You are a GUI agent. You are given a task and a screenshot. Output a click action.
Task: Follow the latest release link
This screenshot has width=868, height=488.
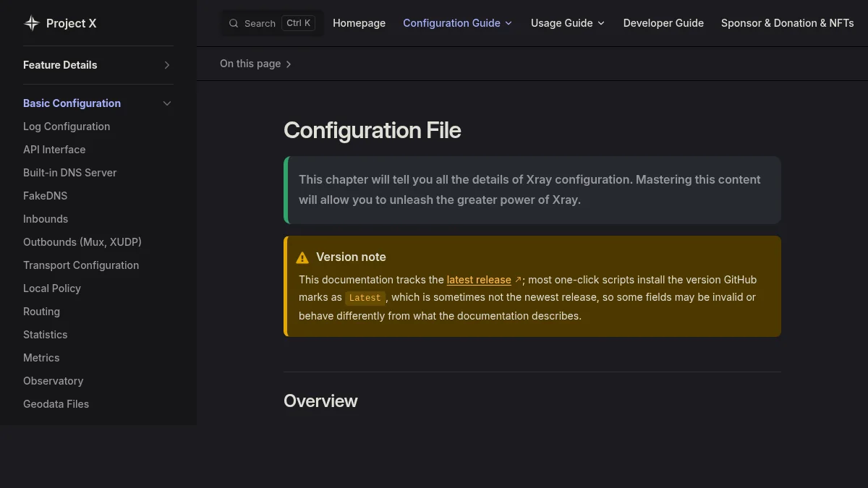pos(479,280)
